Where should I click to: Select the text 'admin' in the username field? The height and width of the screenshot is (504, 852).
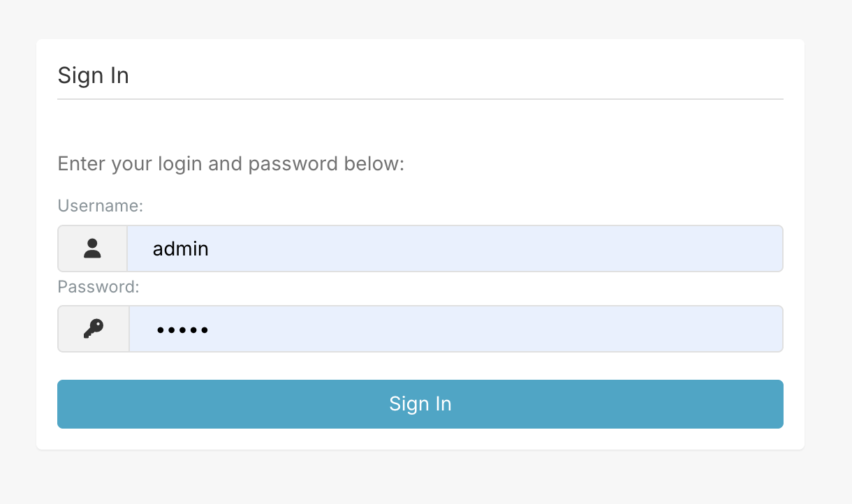180,248
